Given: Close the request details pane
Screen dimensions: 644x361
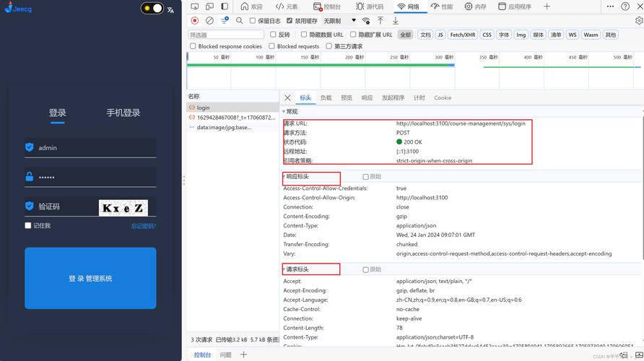Looking at the screenshot, I should (x=287, y=97).
